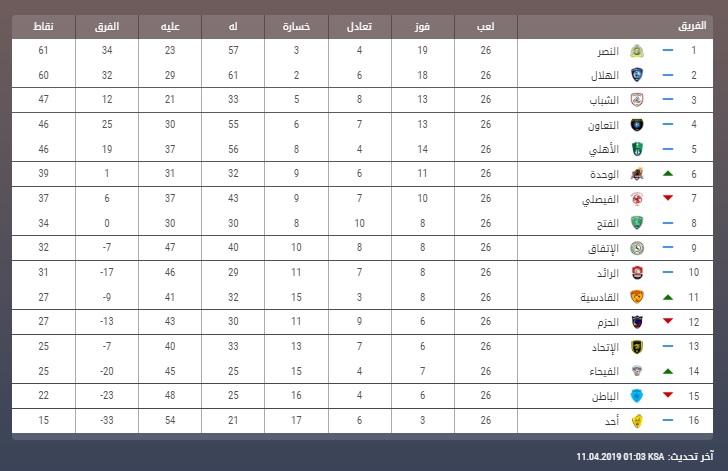The width and height of the screenshot is (728, 471).
Task: Open the الأهلي green club logo
Action: click(x=637, y=149)
